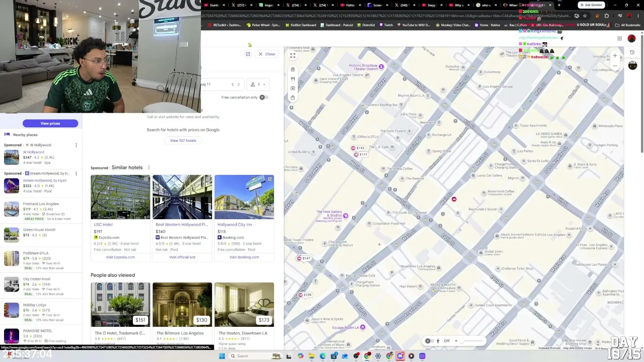
Task: Show restaurants on the map
Action: pos(293,79)
